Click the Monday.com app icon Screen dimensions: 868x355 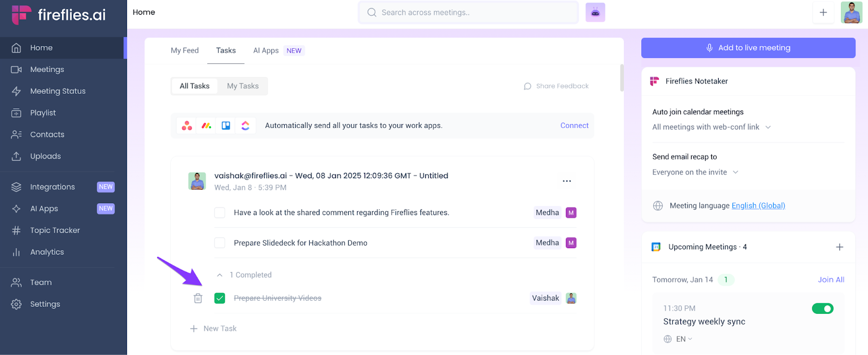206,126
